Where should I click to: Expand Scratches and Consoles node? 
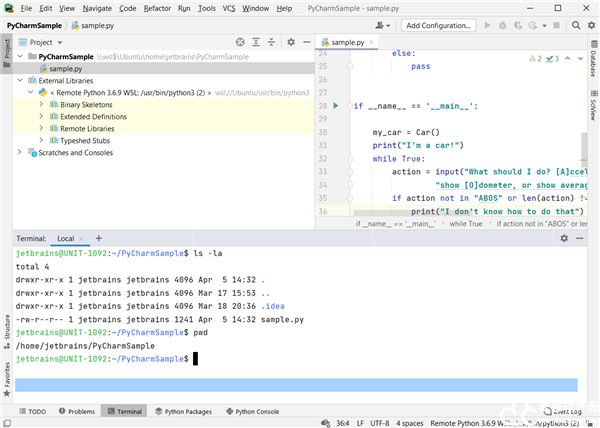[20, 152]
